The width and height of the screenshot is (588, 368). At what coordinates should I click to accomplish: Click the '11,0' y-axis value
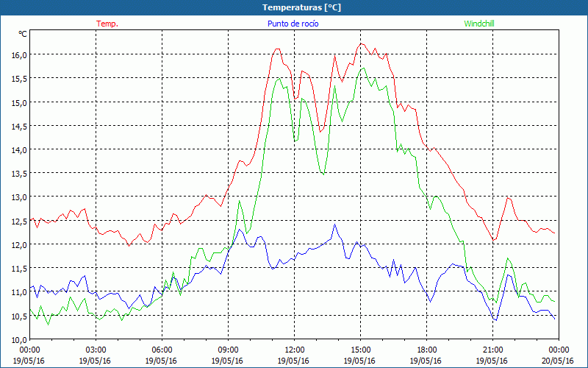(20, 292)
